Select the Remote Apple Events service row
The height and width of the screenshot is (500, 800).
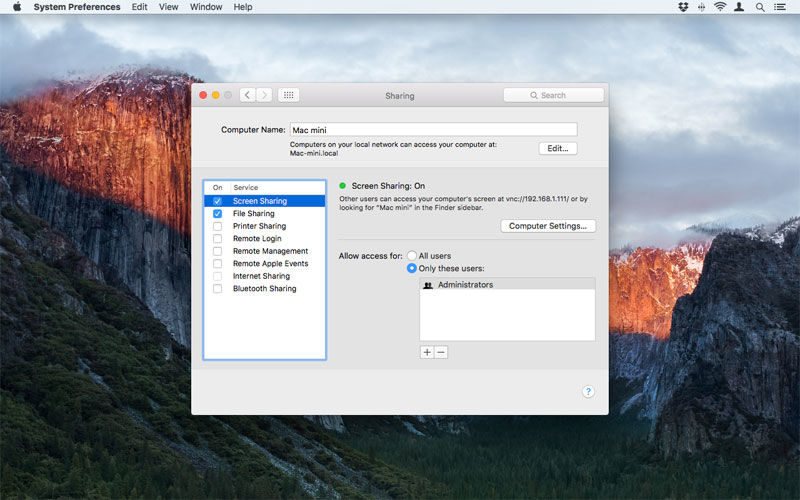click(264, 264)
